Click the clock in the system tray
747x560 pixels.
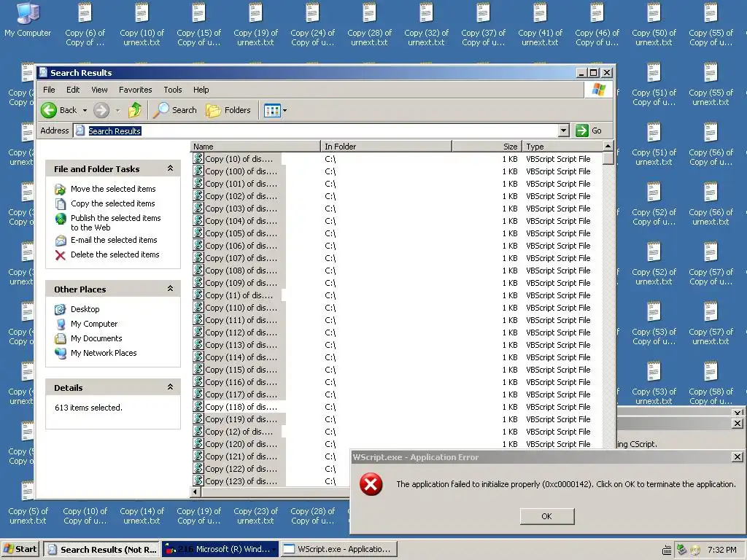tap(721, 550)
